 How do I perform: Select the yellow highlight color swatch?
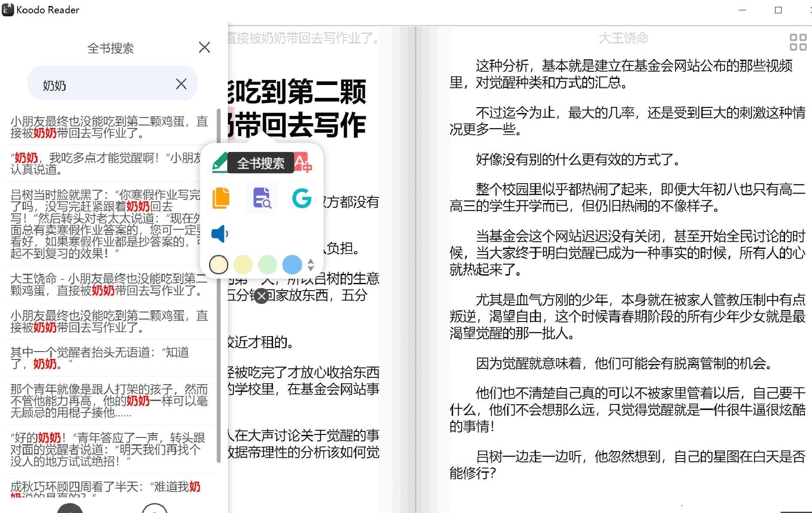[x=243, y=265]
